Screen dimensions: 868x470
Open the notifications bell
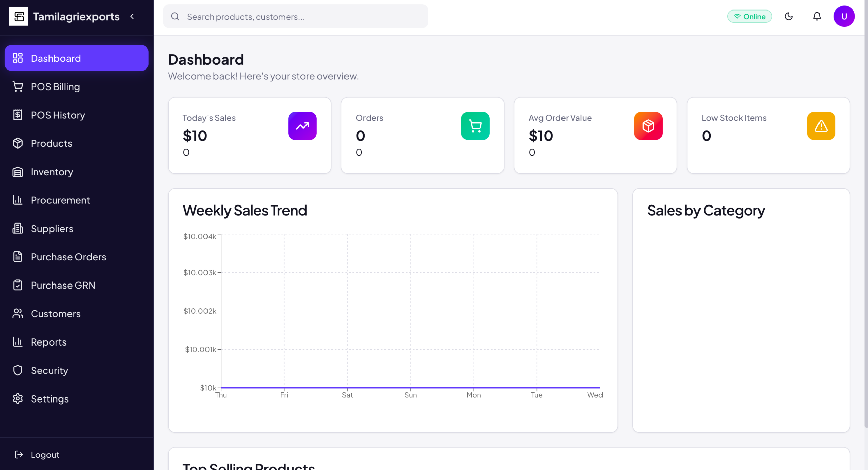[x=817, y=16]
